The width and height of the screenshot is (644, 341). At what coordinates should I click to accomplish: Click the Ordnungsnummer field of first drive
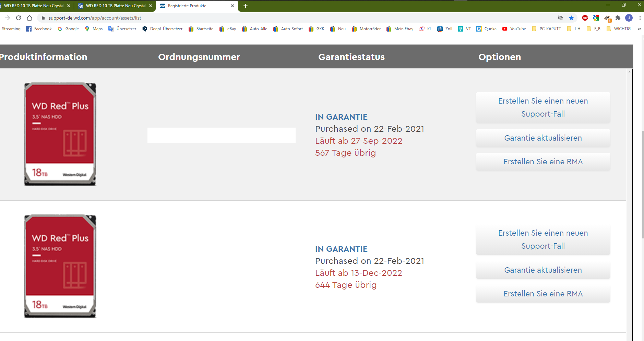click(x=222, y=135)
